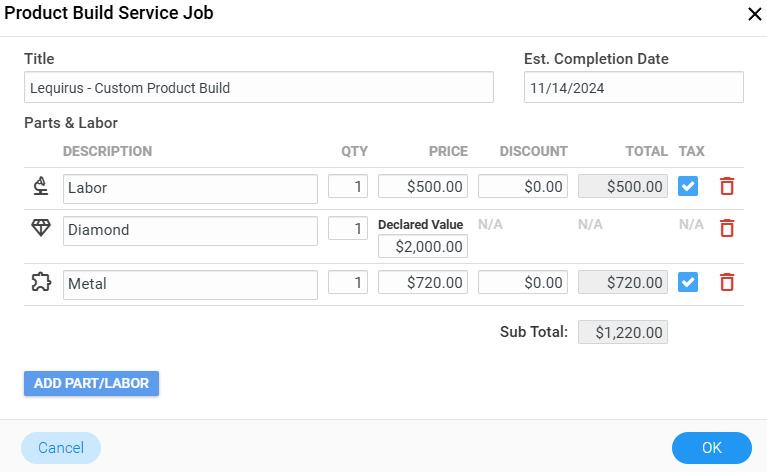Close the Product Build Service Job dialog
Image resolution: width=767 pixels, height=472 pixels.
[754, 14]
